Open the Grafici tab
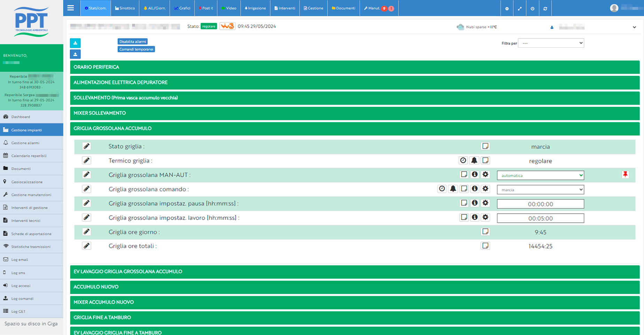Image resolution: width=644 pixels, height=335 pixels. pos(182,8)
